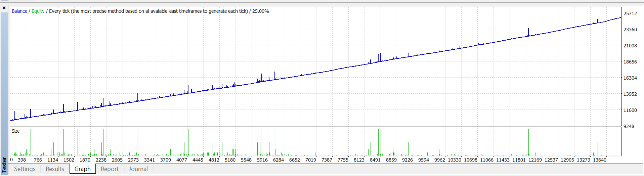Click the 25712 value on the balance axis
Image resolution: width=644 pixels, height=176 pixels.
630,13
